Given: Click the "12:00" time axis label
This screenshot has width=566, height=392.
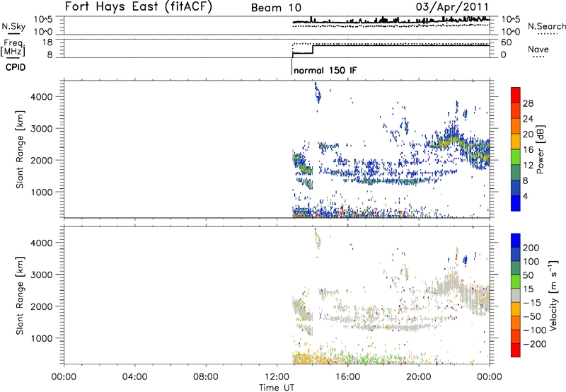Looking at the screenshot, I should click(x=277, y=377).
